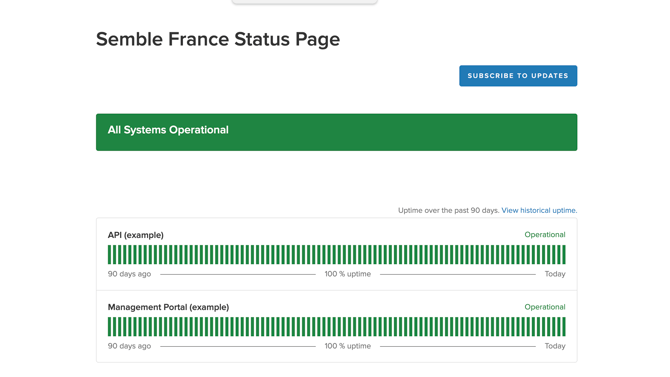Click the Management Portal uptime bar chart
The height and width of the screenshot is (377, 670).
[x=337, y=327]
